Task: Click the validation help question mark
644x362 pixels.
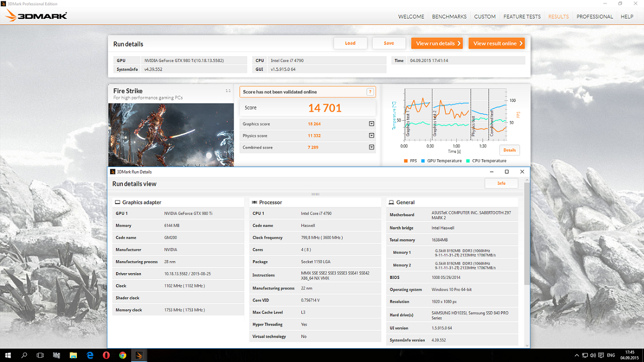Action: [370, 92]
